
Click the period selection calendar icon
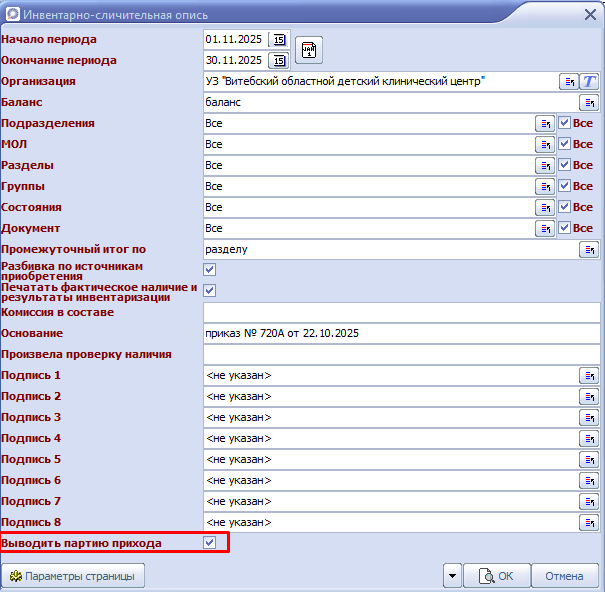click(x=309, y=49)
